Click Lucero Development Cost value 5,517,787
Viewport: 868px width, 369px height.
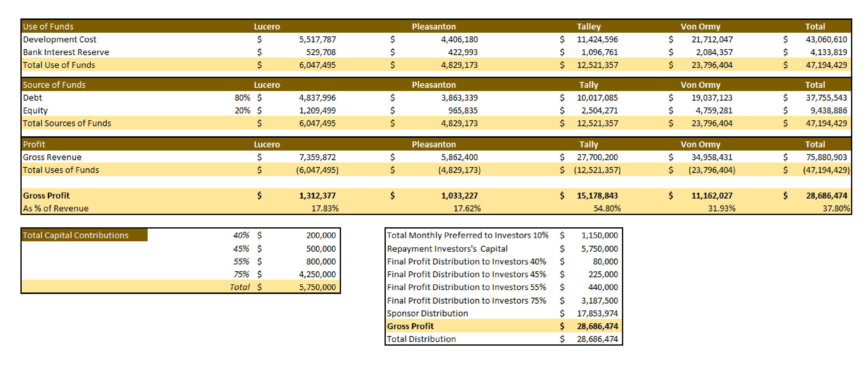tap(317, 39)
